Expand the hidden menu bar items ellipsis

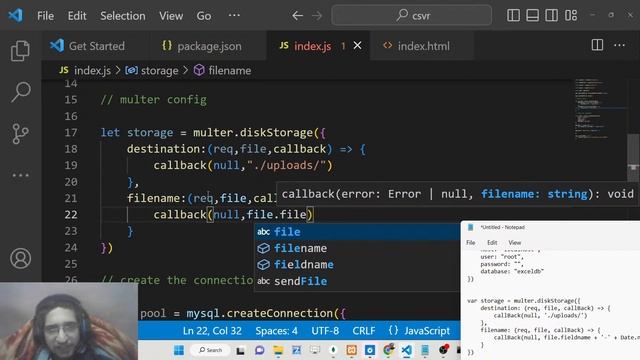[234, 16]
